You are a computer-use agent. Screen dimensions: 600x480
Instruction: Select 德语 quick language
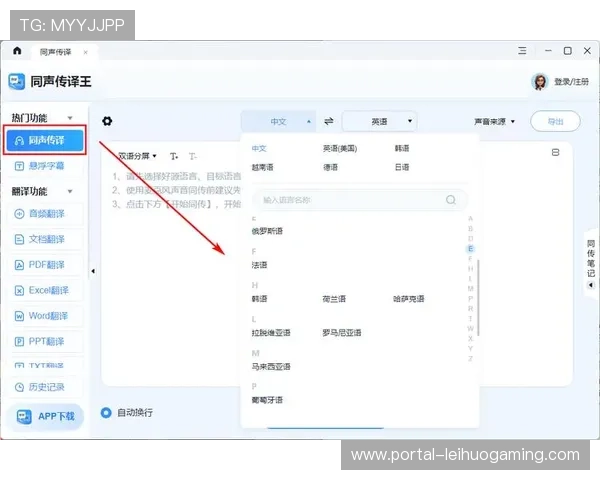pos(331,167)
